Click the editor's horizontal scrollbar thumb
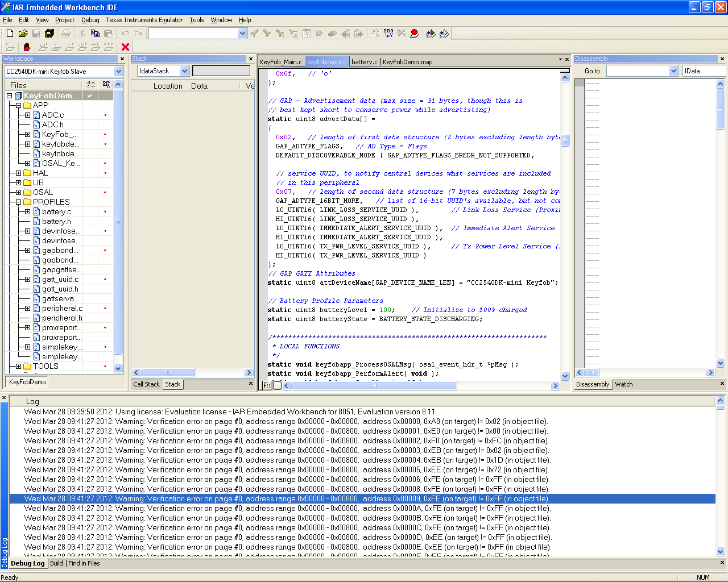The width and height of the screenshot is (728, 582). (374, 386)
